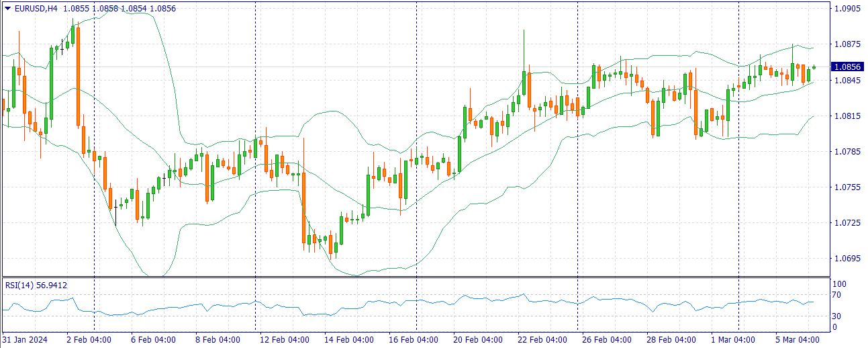Image resolution: width=868 pixels, height=348 pixels.
Task: Select the 5 Mar 04:00 time label
Action: click(x=798, y=340)
